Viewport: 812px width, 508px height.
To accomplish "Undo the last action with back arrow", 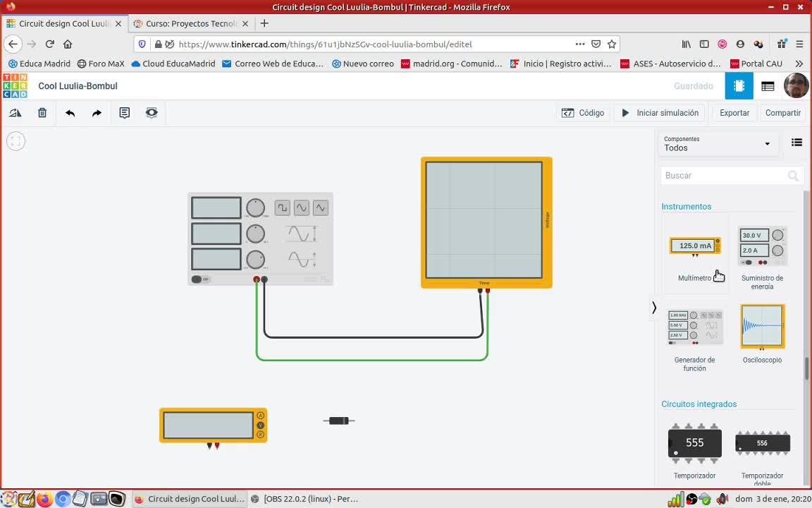I will pos(70,113).
